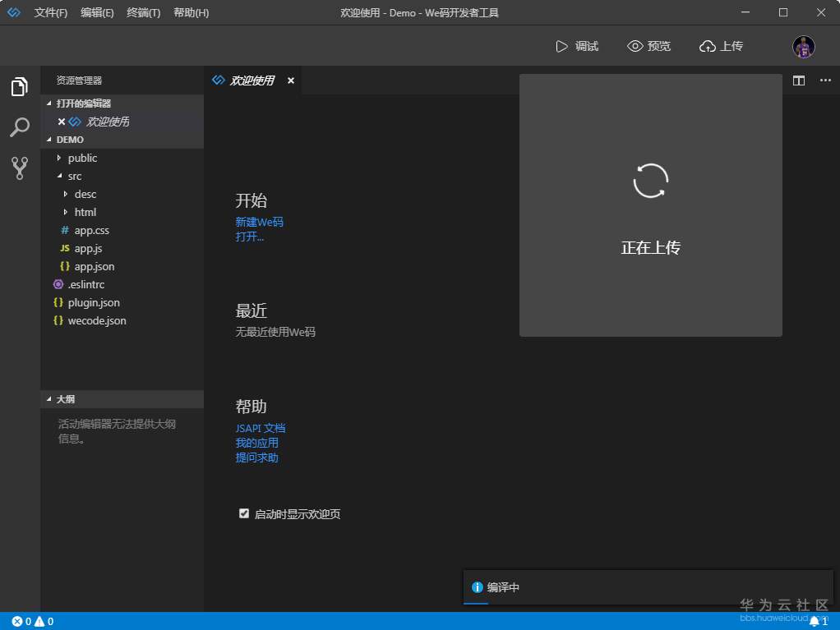
Task: Open the JSAPI 文档 link
Action: [x=261, y=428]
